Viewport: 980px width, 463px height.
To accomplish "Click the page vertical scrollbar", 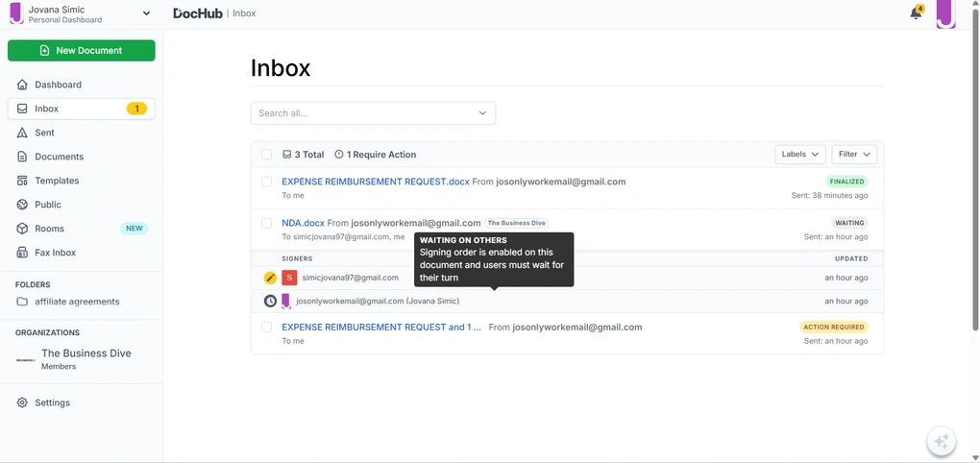I will [975, 169].
